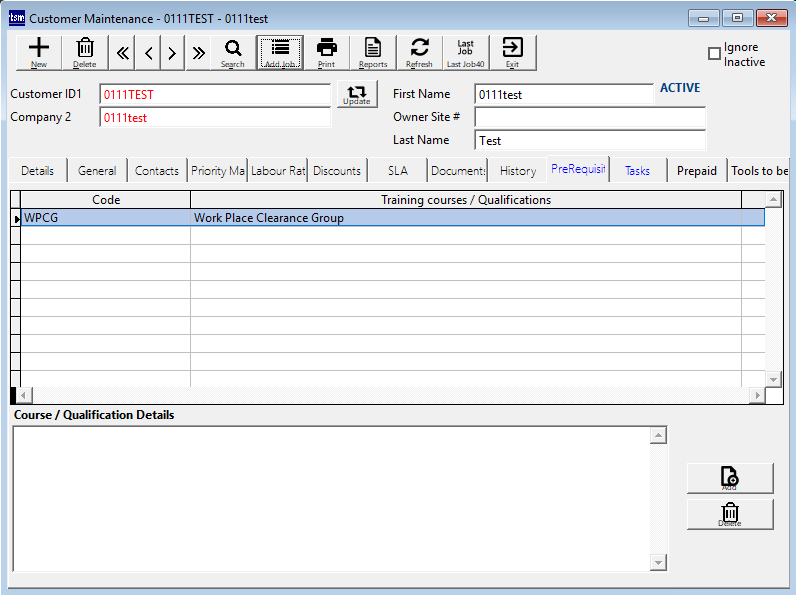This screenshot has width=796, height=595.
Task: Click the New customer plus icon
Action: click(39, 52)
